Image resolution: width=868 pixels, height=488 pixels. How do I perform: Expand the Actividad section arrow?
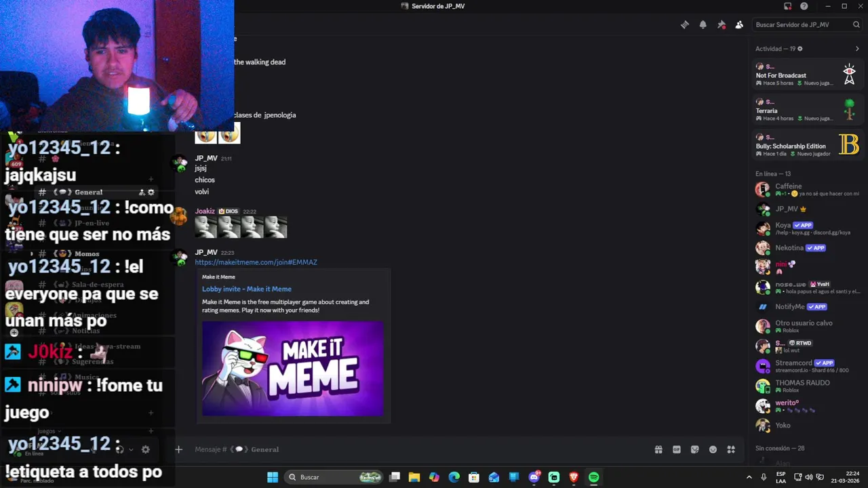pos(857,49)
